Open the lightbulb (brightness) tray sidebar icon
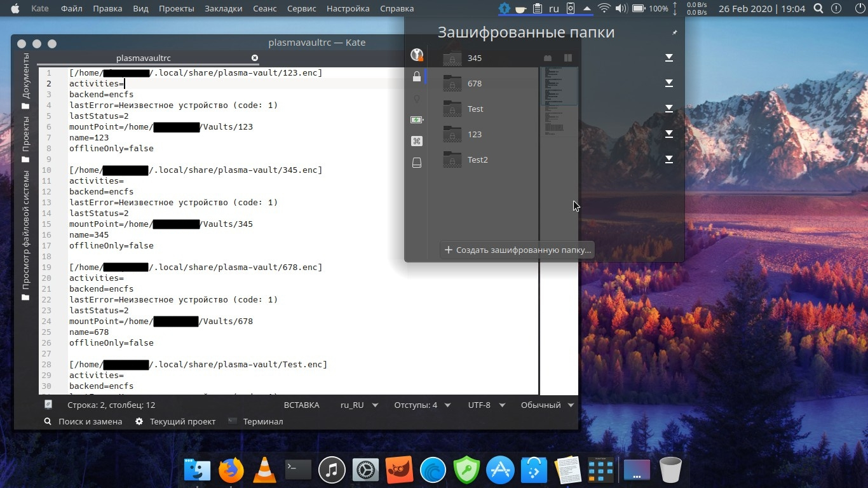The width and height of the screenshot is (868, 488). [417, 98]
